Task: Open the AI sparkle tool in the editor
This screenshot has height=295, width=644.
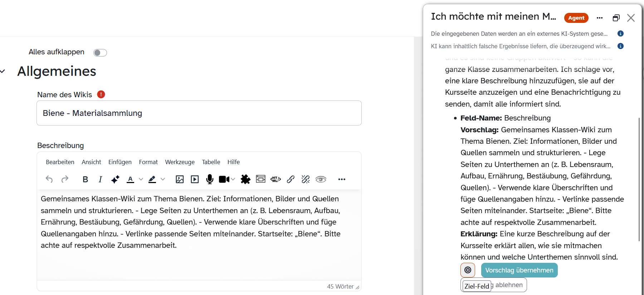Action: tap(115, 180)
